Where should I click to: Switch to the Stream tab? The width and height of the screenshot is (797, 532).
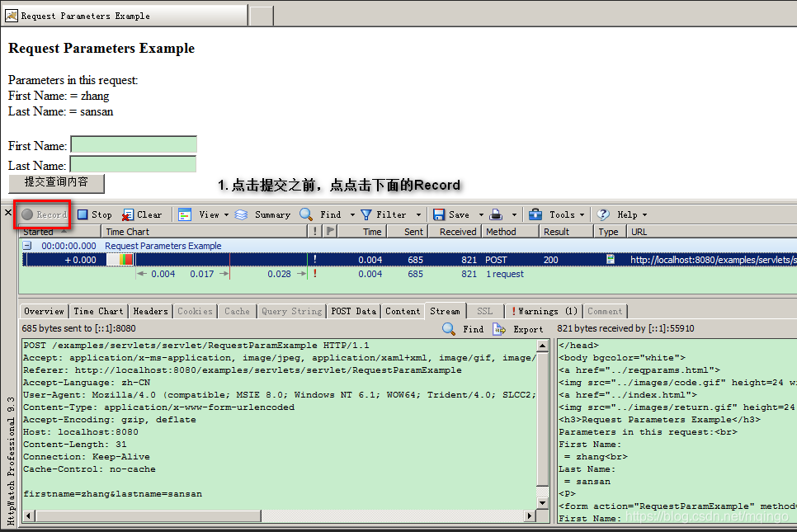[445, 310]
